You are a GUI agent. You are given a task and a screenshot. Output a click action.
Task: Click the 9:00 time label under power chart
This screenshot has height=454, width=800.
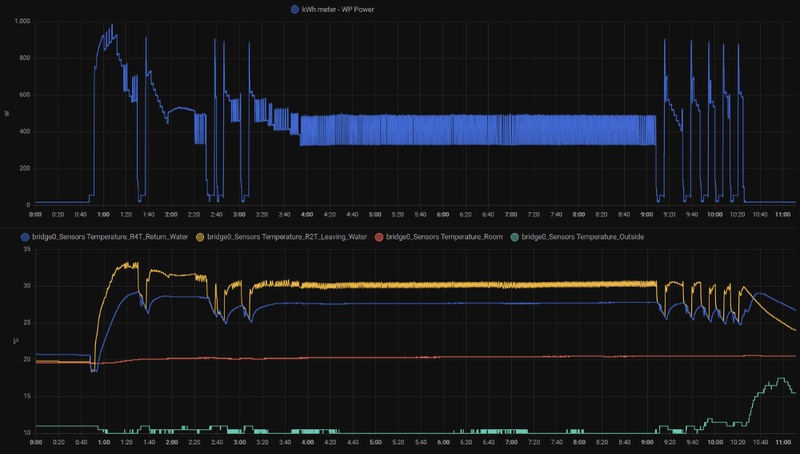(647, 215)
